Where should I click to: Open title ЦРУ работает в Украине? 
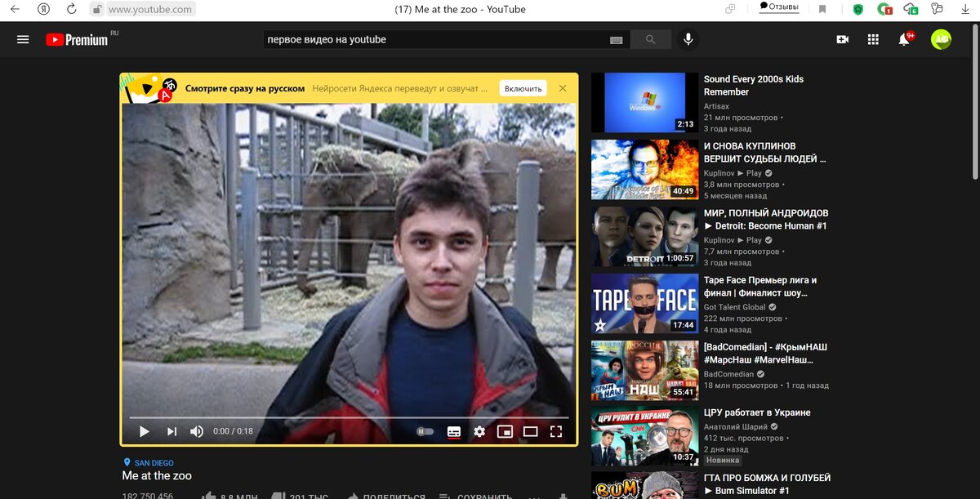[757, 413]
